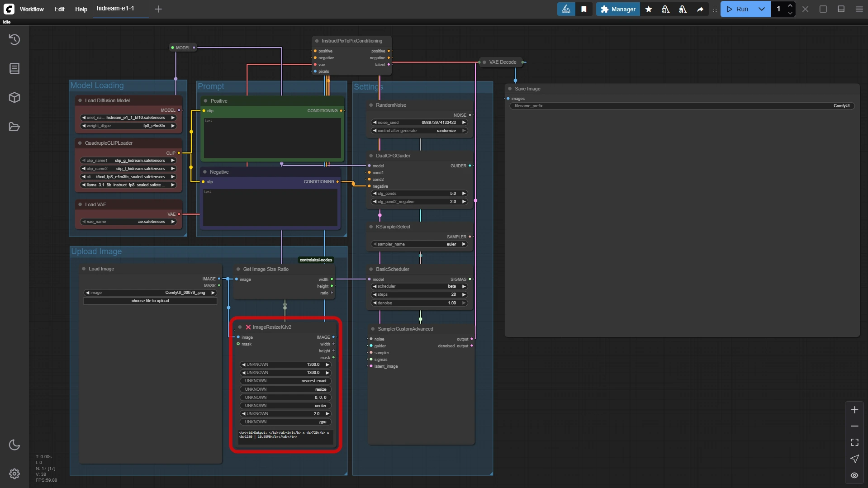Open the Run options chevron dropdown

point(762,9)
